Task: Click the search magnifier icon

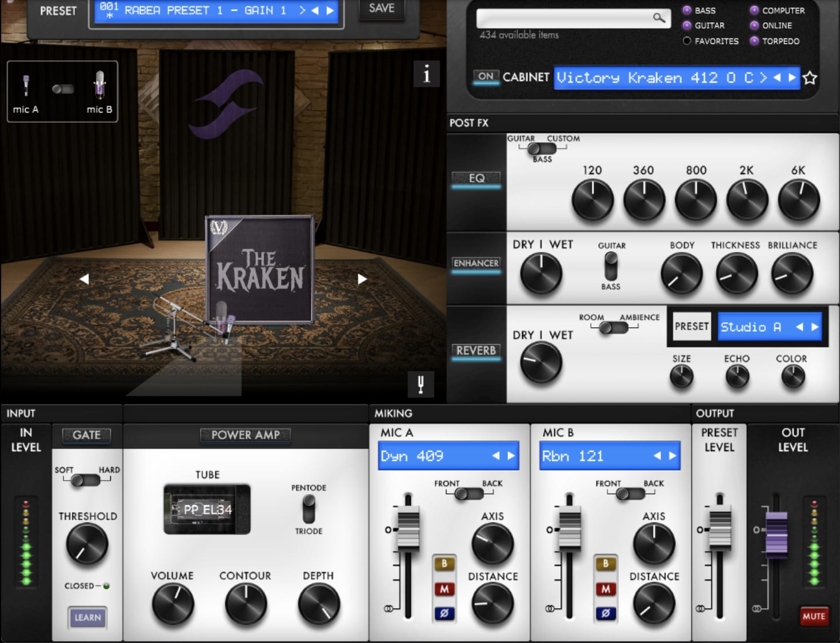Action: [659, 18]
